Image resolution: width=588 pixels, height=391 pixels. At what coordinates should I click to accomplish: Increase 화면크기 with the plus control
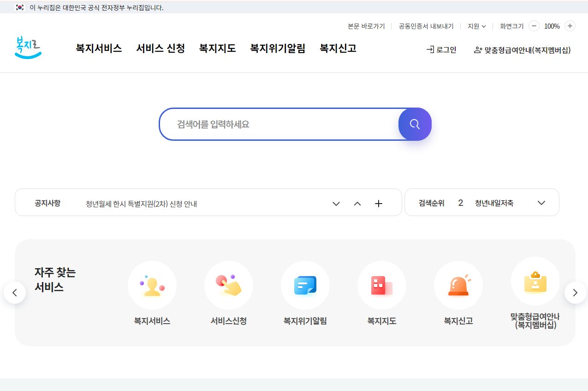point(570,26)
